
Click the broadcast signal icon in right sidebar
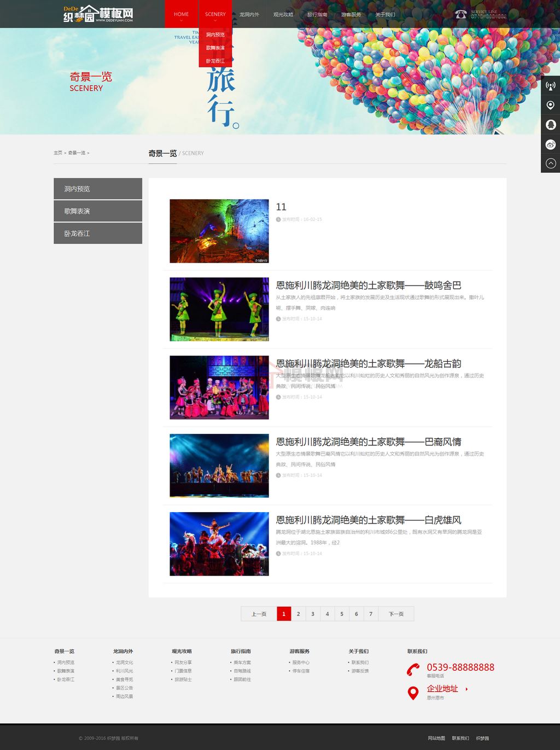(550, 86)
